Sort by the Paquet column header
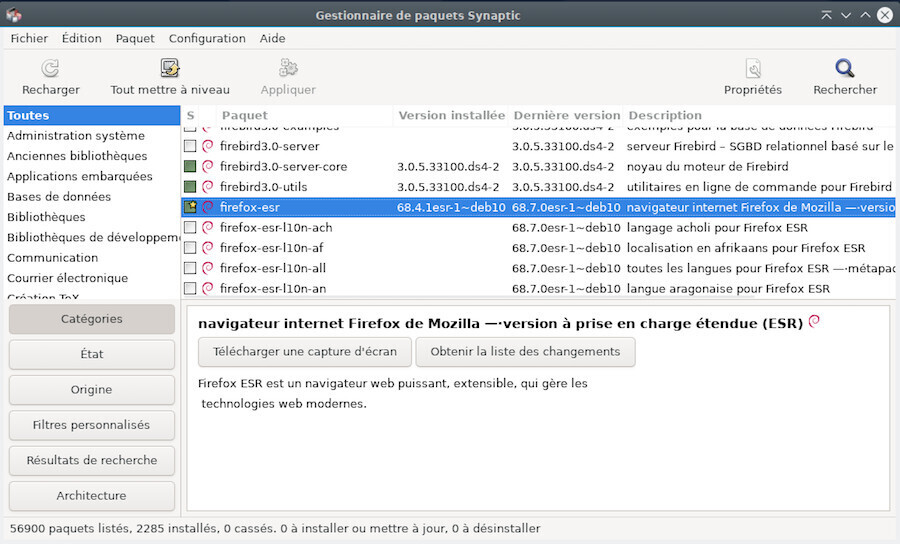Image resolution: width=900 pixels, height=544 pixels. [x=244, y=115]
